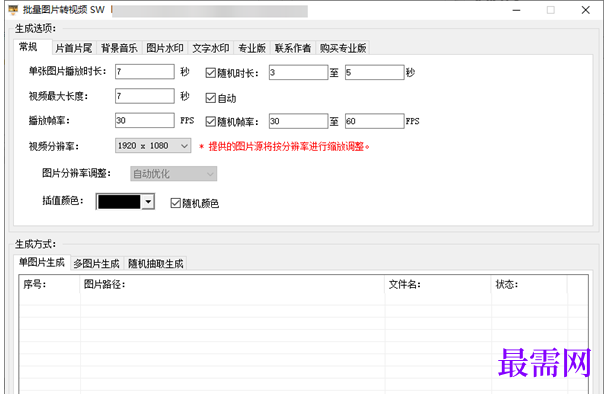Click the 序号 column header

coord(50,284)
